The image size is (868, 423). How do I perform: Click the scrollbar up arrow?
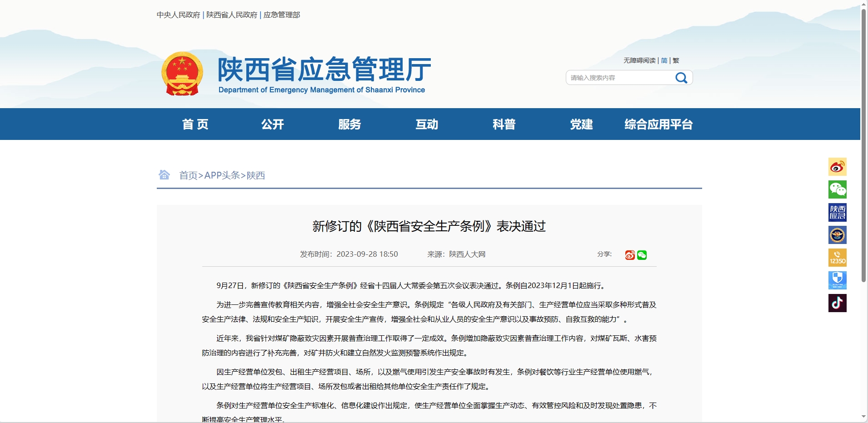863,4
